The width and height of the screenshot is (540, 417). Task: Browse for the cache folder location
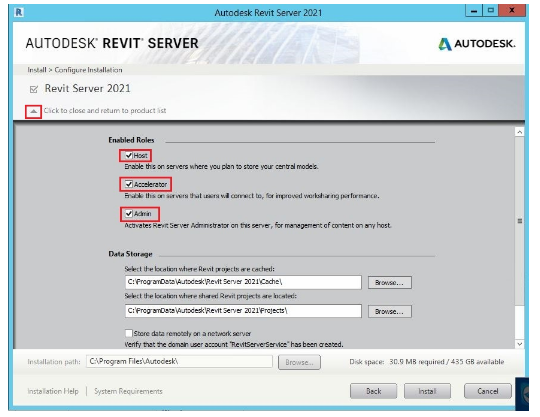pyautogui.click(x=390, y=282)
